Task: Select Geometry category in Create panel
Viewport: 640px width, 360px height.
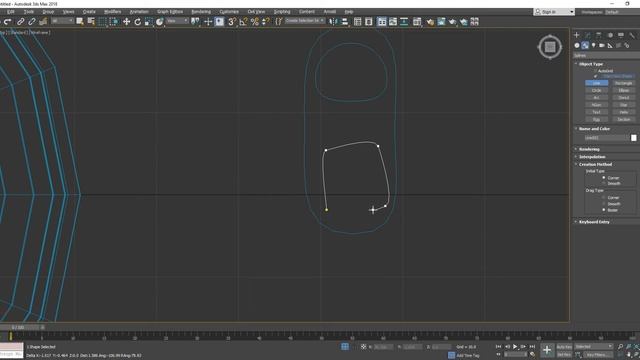Action: click(577, 45)
